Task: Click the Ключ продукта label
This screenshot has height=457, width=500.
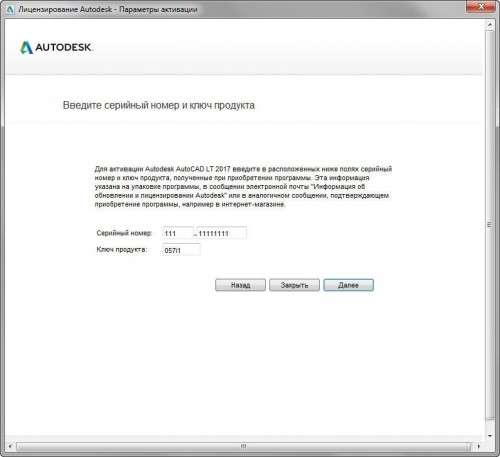Action: [x=122, y=250]
